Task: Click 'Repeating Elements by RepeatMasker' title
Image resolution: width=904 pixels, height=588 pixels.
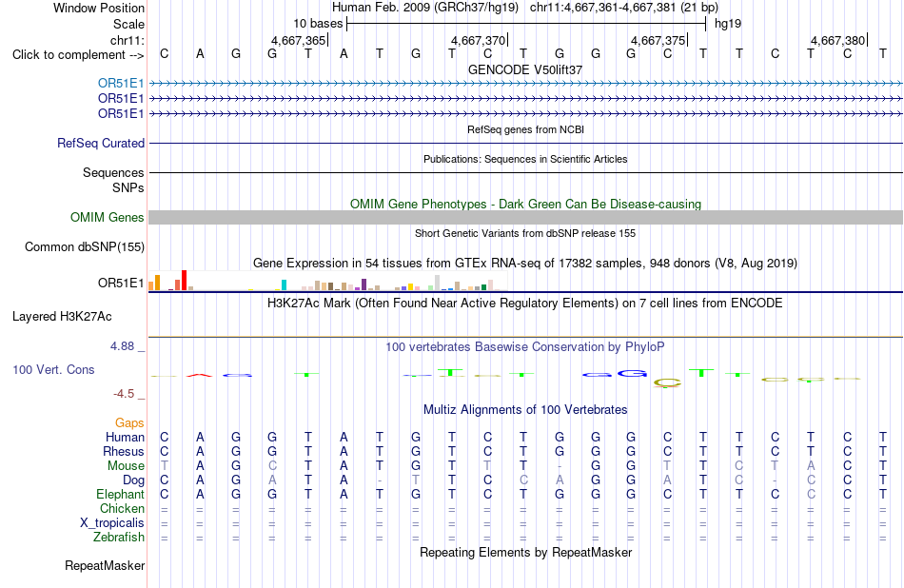Action: click(x=525, y=552)
